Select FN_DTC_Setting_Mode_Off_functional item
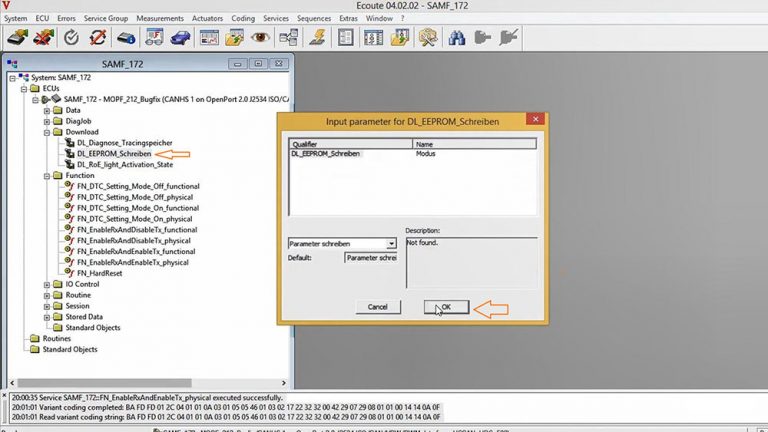768x432 pixels. 138,186
